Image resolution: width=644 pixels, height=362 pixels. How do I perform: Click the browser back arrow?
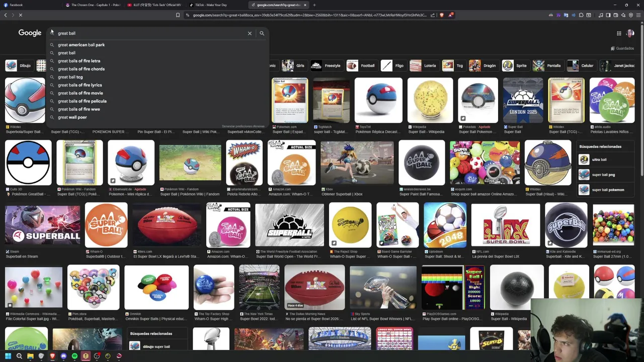coord(6,15)
